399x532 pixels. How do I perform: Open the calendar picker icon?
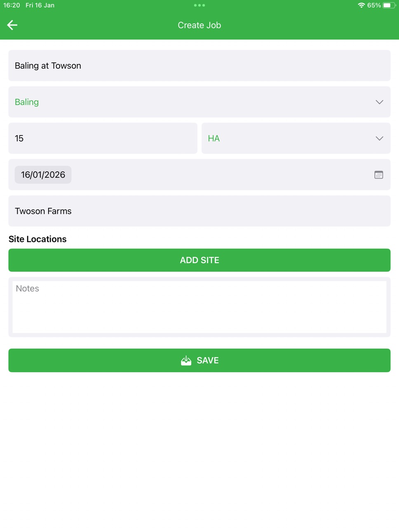[x=378, y=175]
